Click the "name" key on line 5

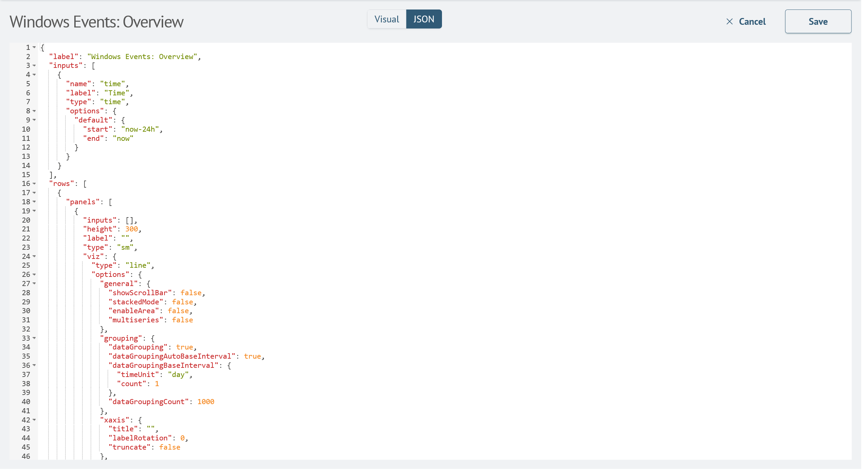pyautogui.click(x=78, y=84)
